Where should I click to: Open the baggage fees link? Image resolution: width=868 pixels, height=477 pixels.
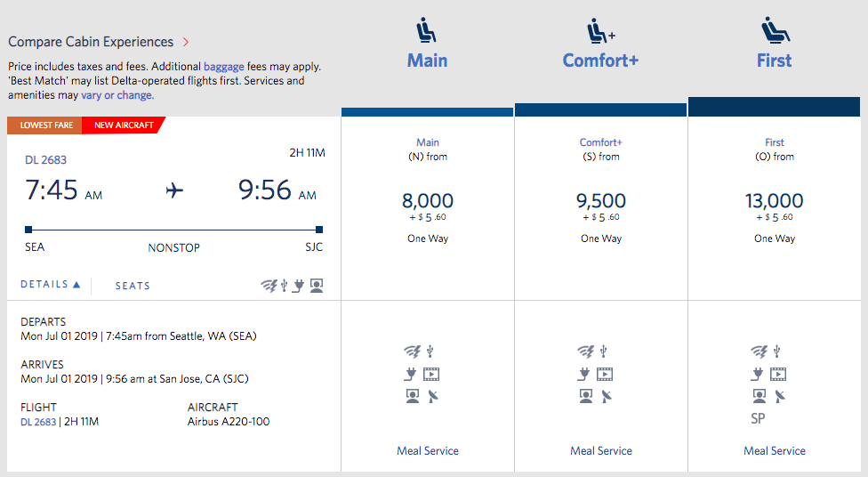click(225, 67)
